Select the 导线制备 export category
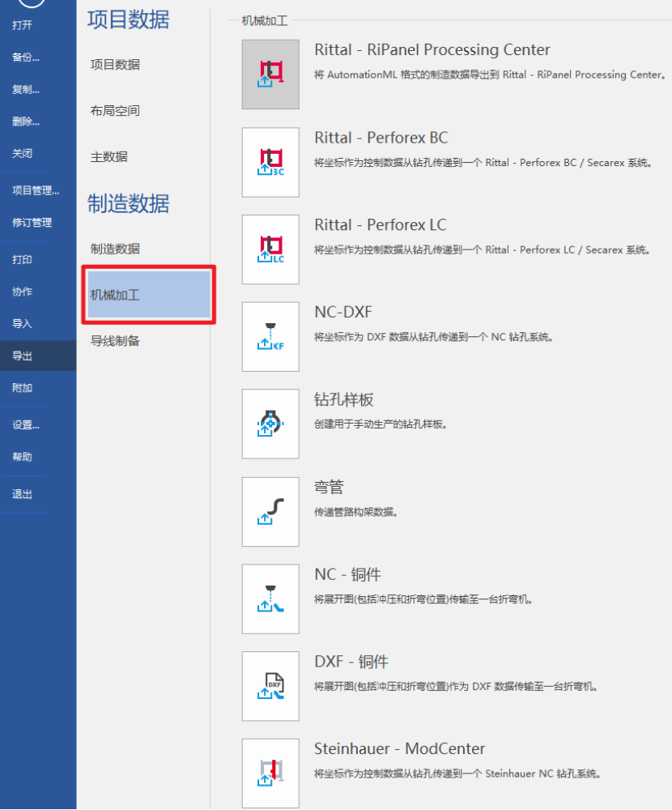The width and height of the screenshot is (672, 810). click(115, 341)
